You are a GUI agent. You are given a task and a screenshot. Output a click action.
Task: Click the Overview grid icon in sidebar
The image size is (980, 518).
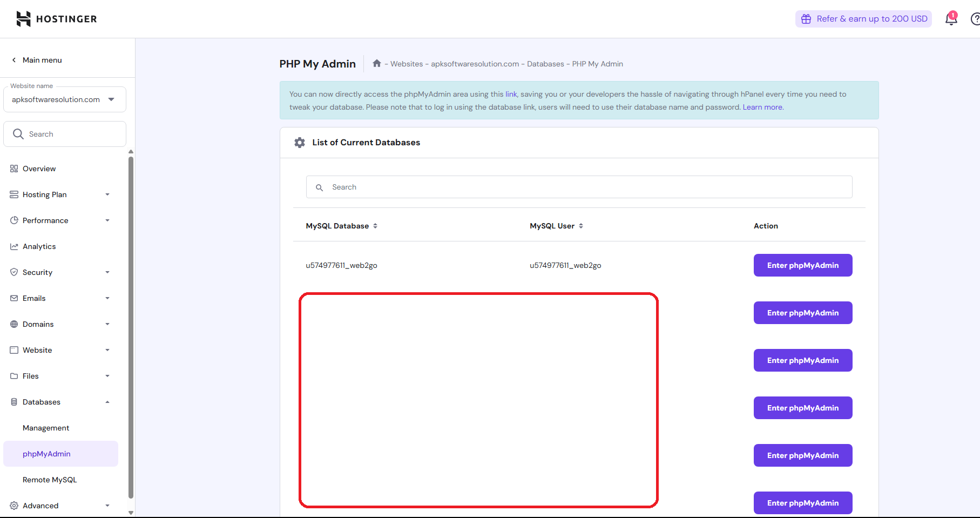(x=14, y=169)
